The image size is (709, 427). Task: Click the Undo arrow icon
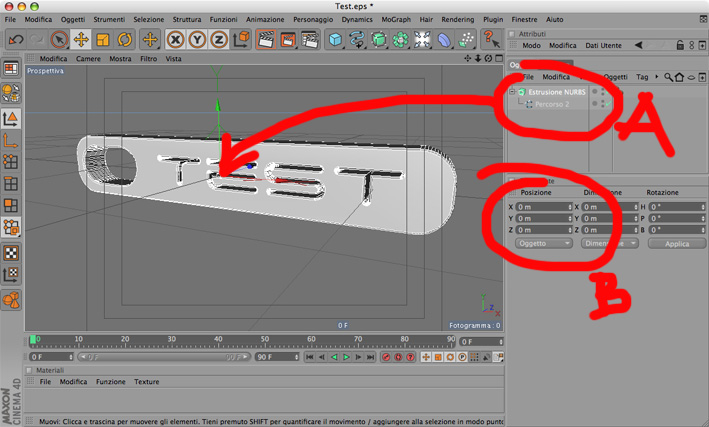pyautogui.click(x=16, y=40)
